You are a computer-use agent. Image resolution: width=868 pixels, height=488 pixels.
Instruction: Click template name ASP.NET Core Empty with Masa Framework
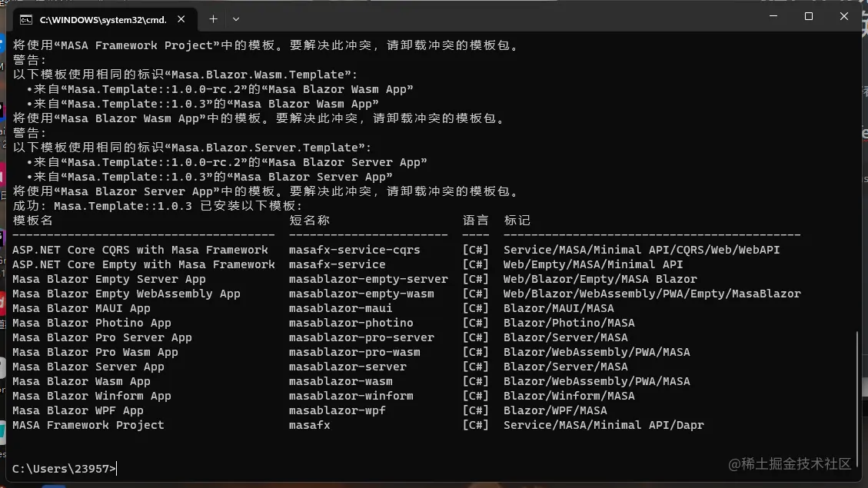click(x=143, y=264)
